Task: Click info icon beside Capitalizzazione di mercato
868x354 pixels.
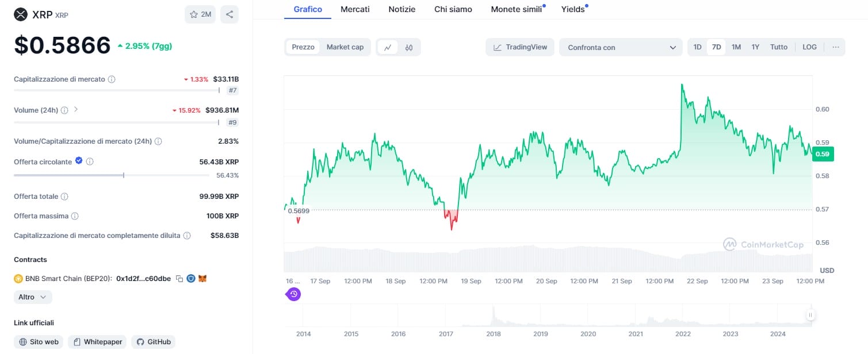Action: click(112, 79)
